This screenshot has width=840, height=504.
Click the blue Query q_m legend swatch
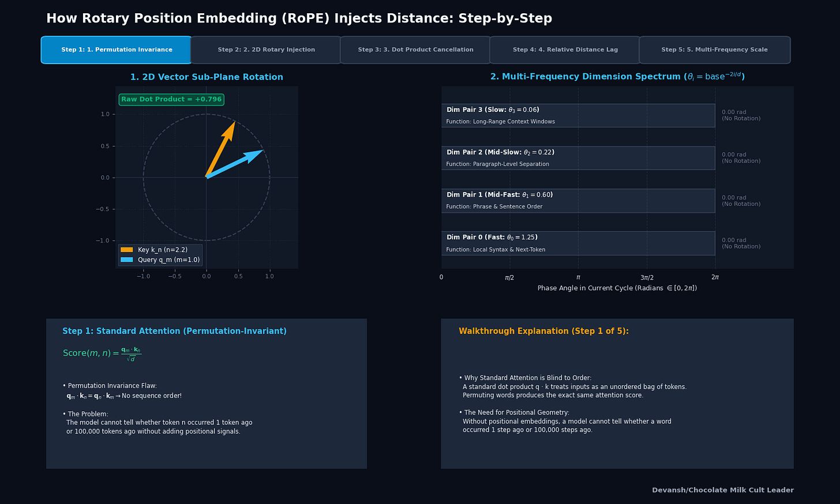[x=127, y=259]
